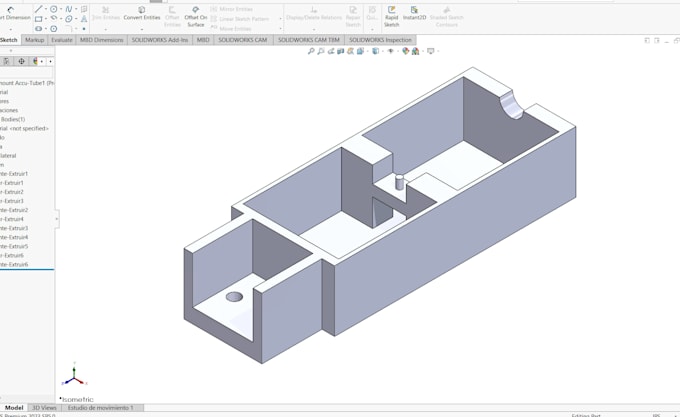
Task: Click Hide/Show Items eye icon
Action: tap(391, 51)
